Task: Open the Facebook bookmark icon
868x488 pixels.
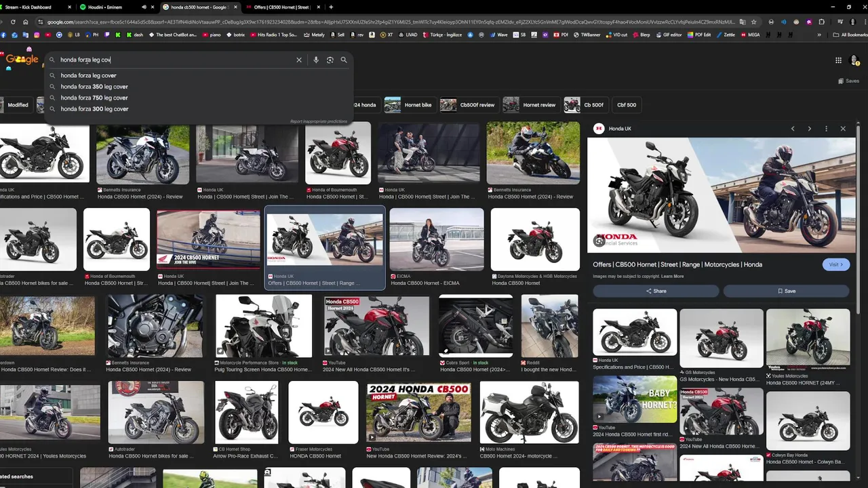Action: click(x=3, y=35)
